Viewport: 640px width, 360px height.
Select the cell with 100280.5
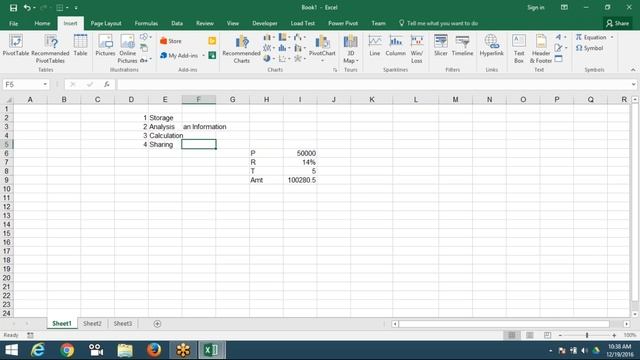(x=300, y=180)
